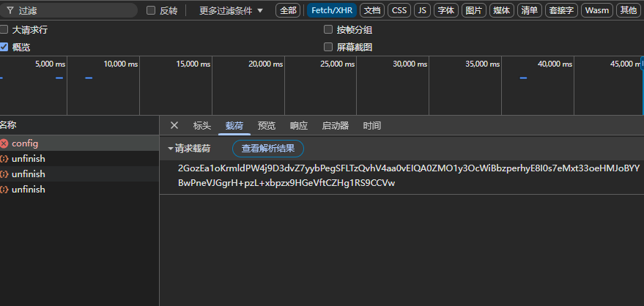
Task: Click the filter funnel icon
Action: coord(10,11)
